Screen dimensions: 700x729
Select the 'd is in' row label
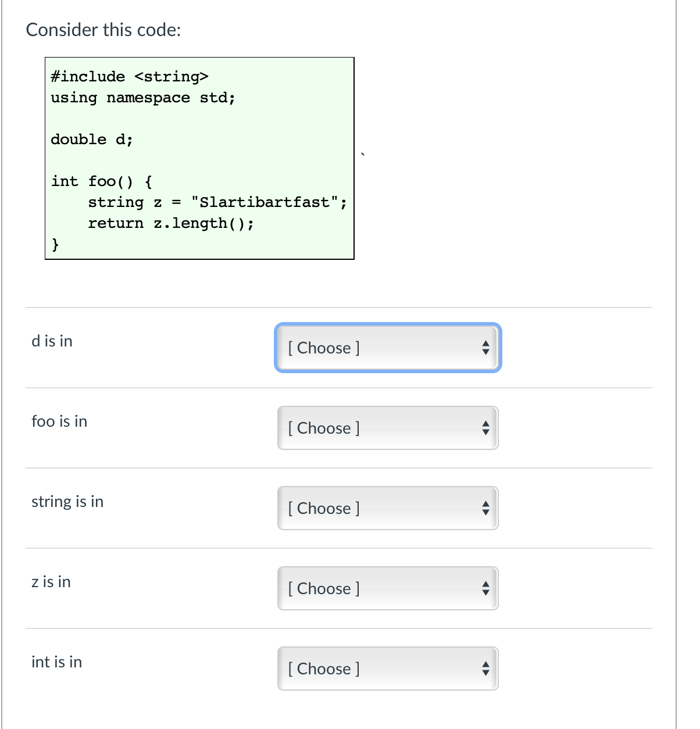click(52, 341)
